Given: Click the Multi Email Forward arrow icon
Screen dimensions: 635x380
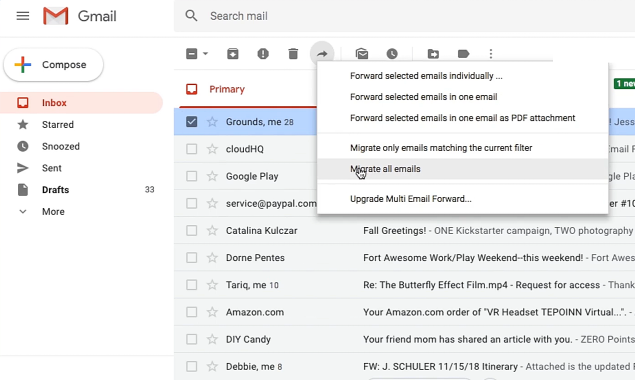Looking at the screenshot, I should pyautogui.click(x=322, y=53).
